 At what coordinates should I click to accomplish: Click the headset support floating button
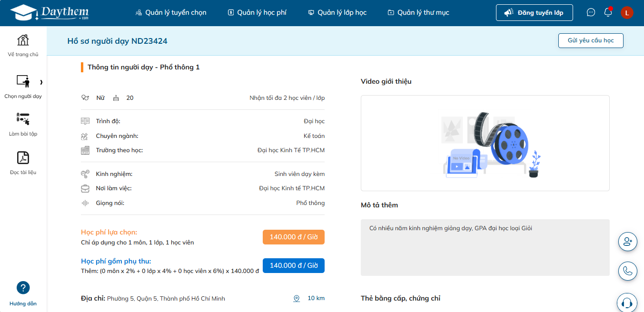[x=627, y=302]
